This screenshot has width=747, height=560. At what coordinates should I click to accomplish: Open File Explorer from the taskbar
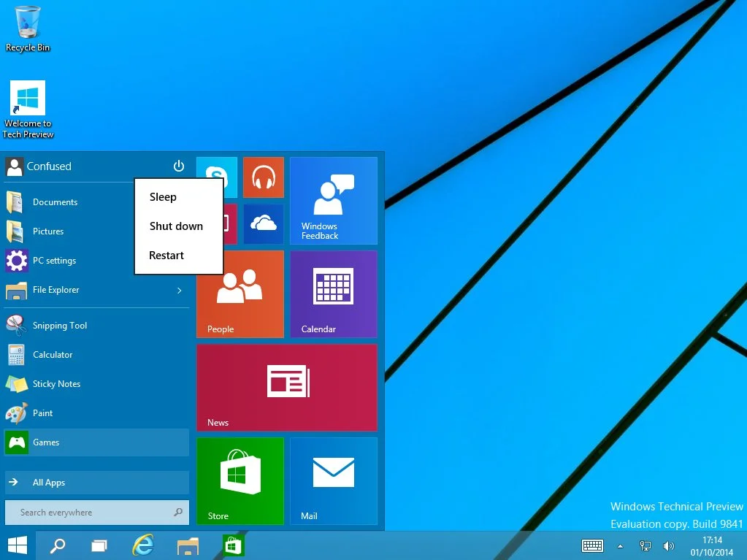click(x=188, y=545)
